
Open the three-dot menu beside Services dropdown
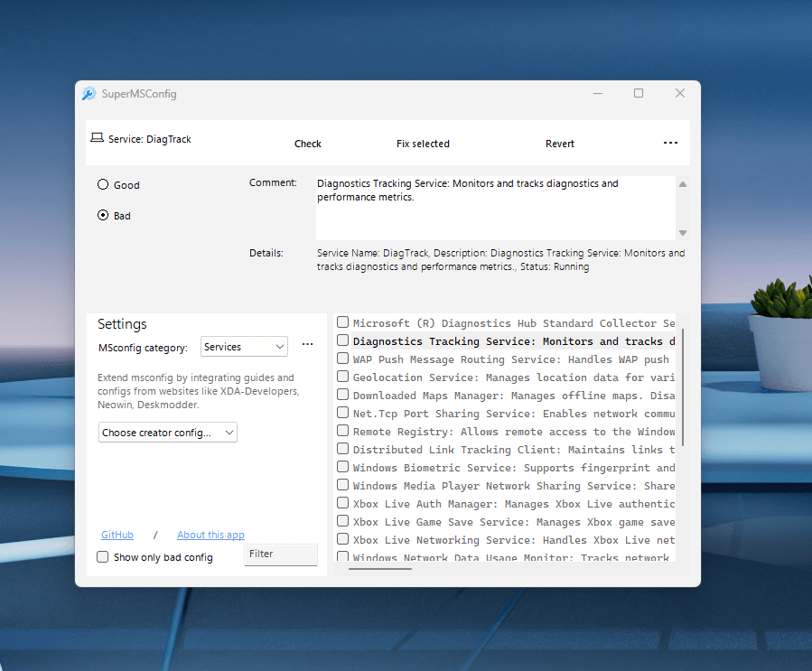308,344
